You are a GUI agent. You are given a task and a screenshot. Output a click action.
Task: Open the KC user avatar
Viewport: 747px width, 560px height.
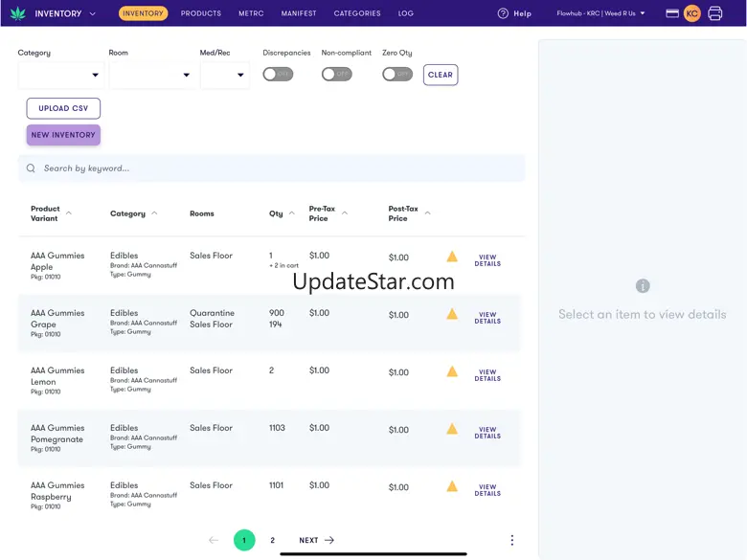pos(691,13)
